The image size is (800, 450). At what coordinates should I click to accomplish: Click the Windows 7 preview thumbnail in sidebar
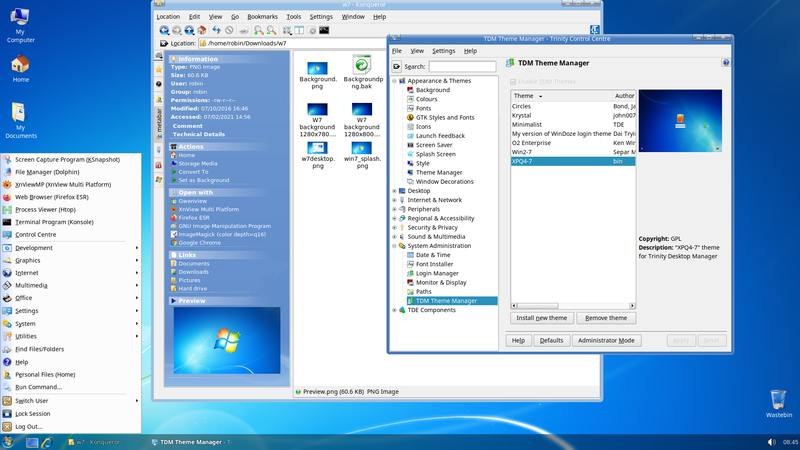227,340
